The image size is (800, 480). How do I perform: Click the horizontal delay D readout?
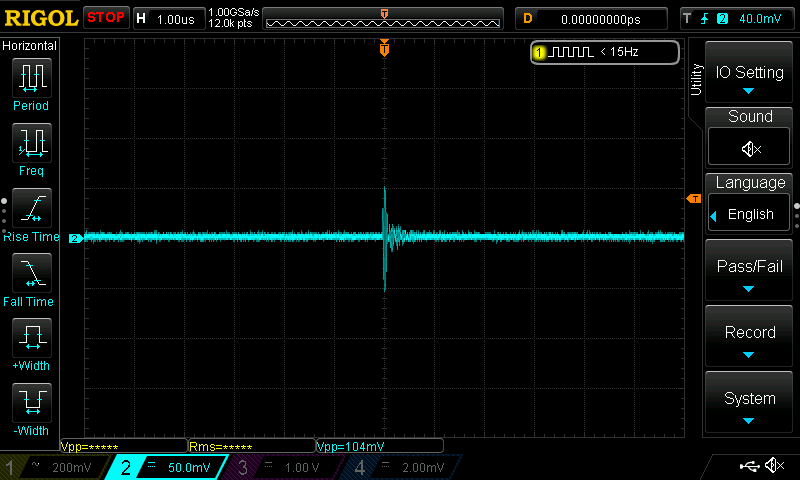coord(591,19)
